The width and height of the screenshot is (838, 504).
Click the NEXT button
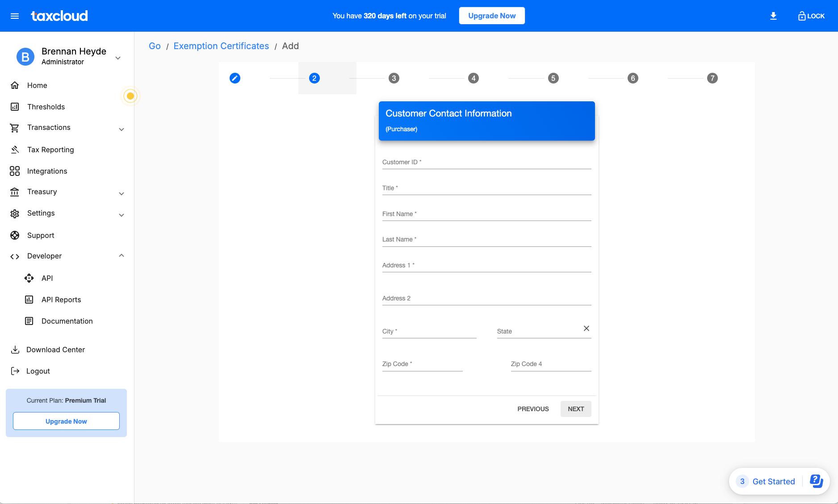[x=576, y=409]
